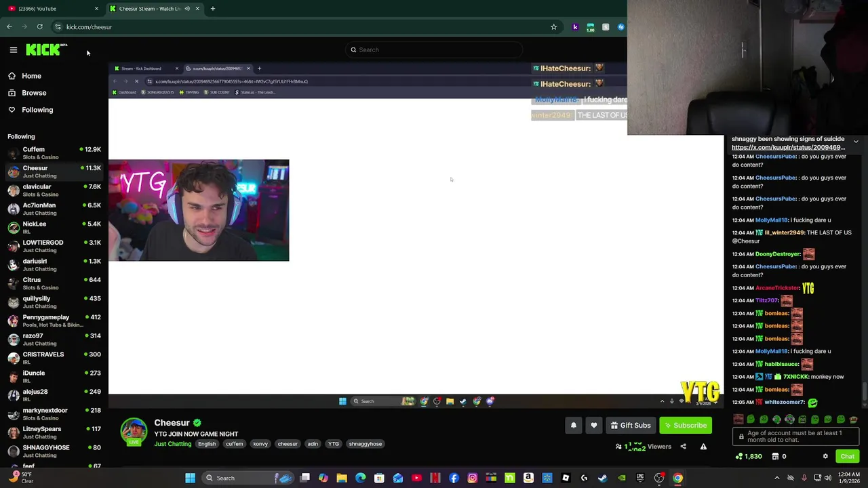Open the x.com link in pinned message
Image resolution: width=868 pixels, height=488 pixels.
click(788, 147)
